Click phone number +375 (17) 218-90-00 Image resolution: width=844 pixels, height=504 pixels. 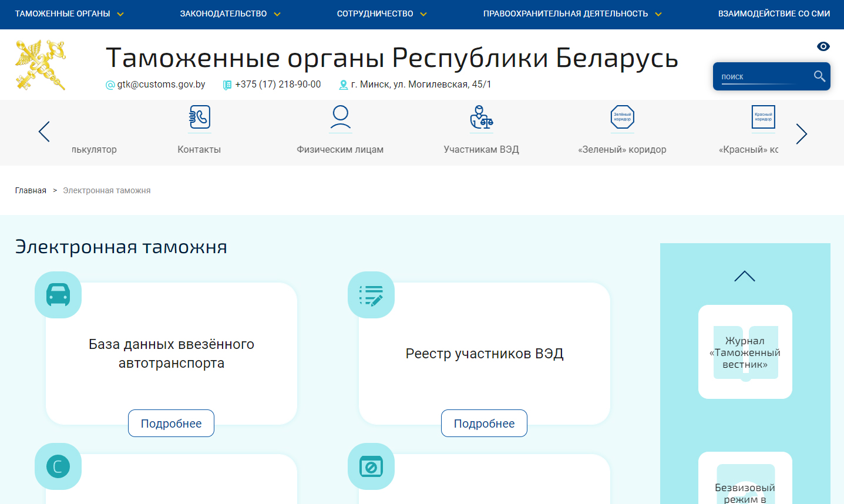point(278,84)
